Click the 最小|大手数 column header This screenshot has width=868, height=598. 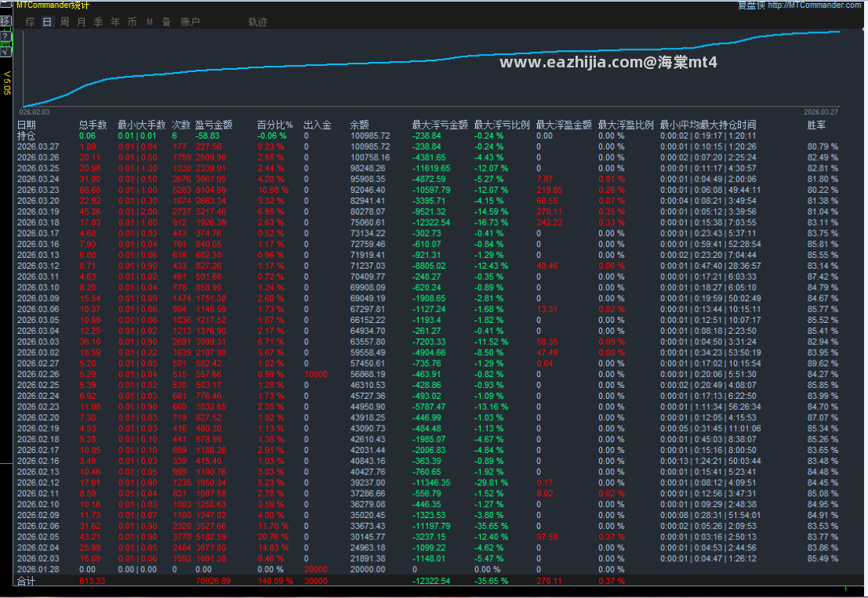pos(141,125)
